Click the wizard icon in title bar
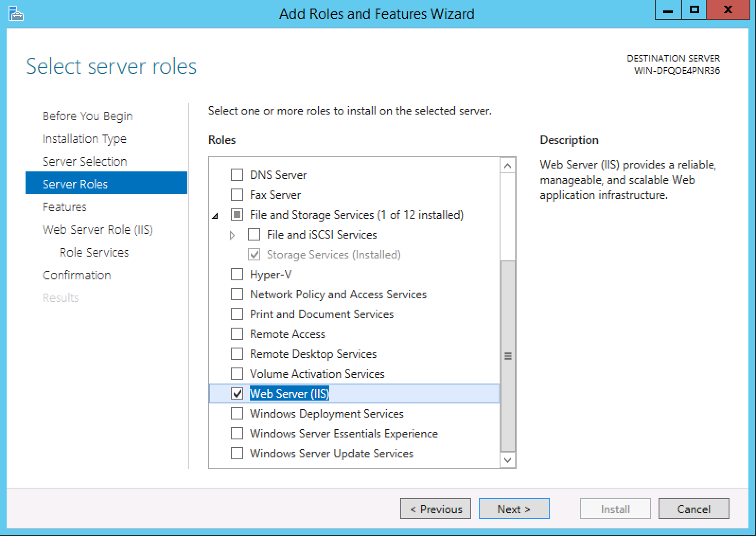756x536 pixels. [x=16, y=14]
